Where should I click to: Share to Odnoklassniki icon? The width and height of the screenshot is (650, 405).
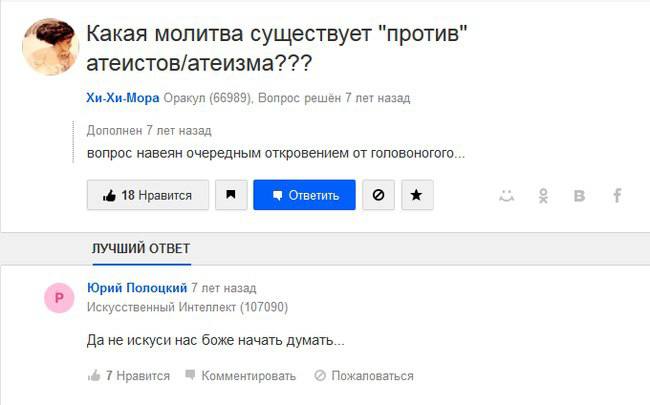pyautogui.click(x=543, y=195)
